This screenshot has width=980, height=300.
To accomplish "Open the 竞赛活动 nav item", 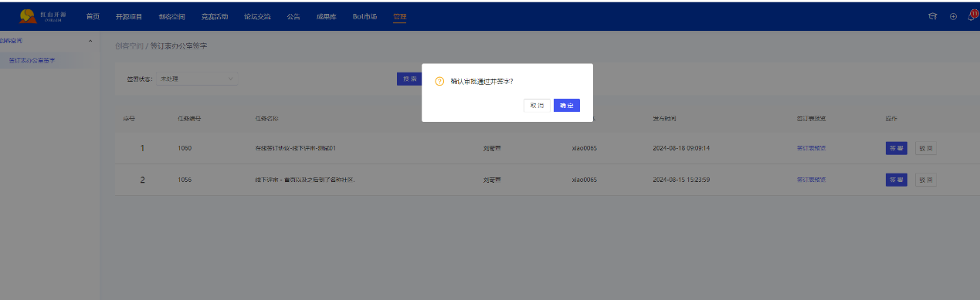I will tap(214, 16).
